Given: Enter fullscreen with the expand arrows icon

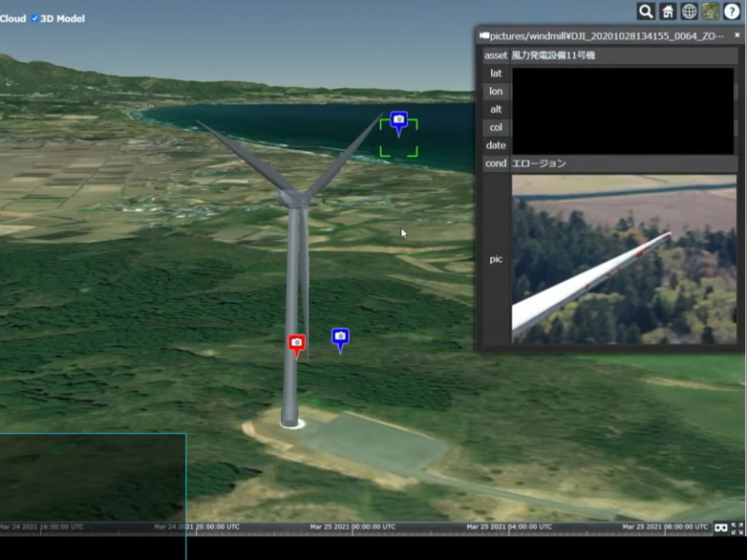Looking at the screenshot, I should tap(737, 527).
